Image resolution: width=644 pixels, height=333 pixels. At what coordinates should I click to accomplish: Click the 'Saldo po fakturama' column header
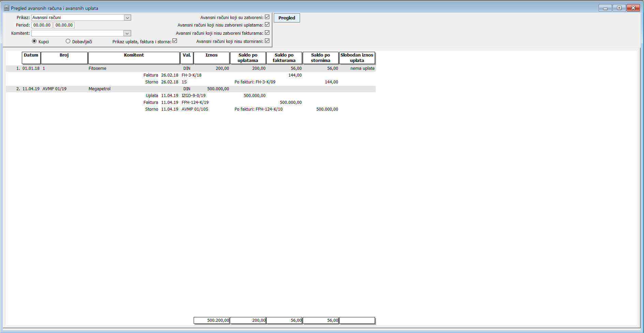[284, 58]
